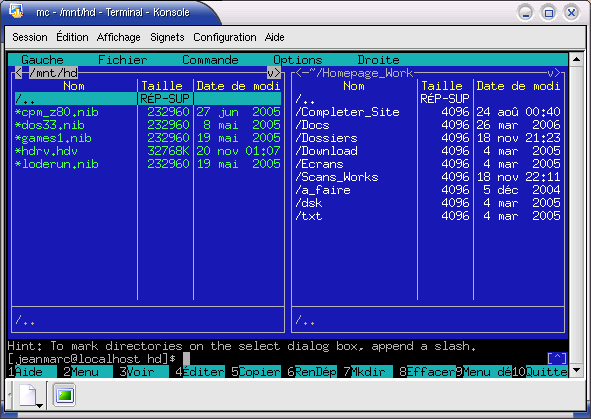Open the Fichier menu in Midnight Commander
The width and height of the screenshot is (591, 419).
pos(122,60)
